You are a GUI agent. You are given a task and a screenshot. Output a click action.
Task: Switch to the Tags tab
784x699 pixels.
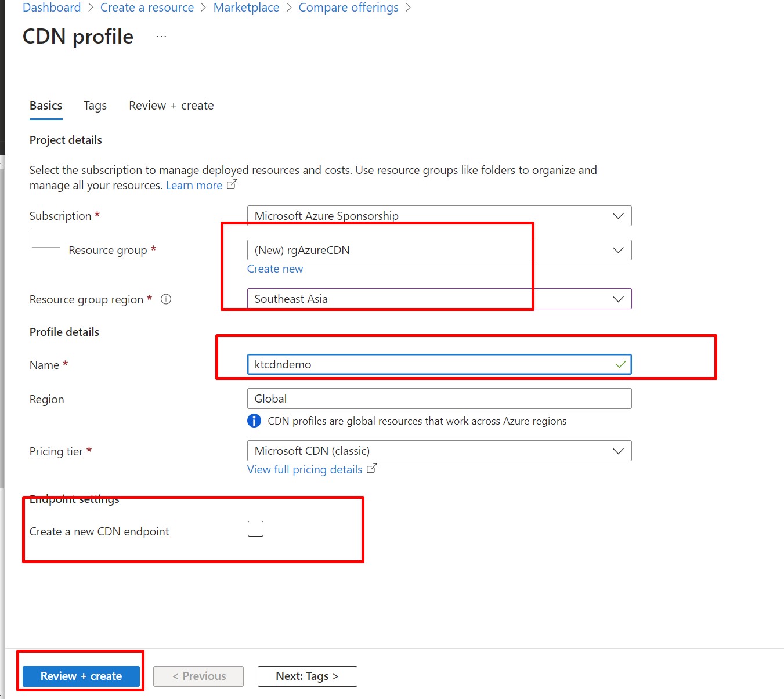pyautogui.click(x=95, y=106)
